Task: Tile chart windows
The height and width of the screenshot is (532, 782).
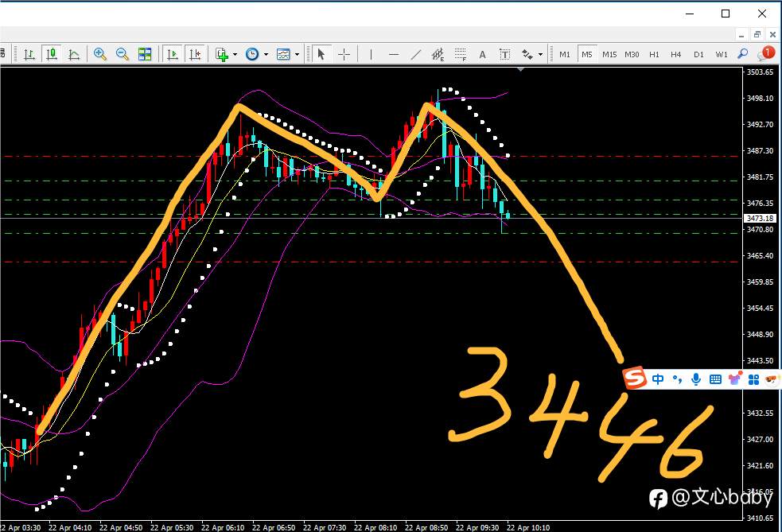Action: (x=145, y=54)
